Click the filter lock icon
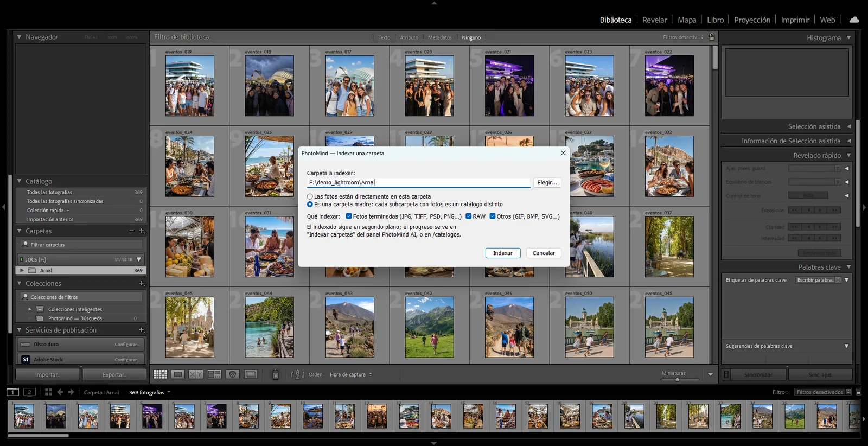Image resolution: width=868 pixels, height=446 pixels. point(712,37)
